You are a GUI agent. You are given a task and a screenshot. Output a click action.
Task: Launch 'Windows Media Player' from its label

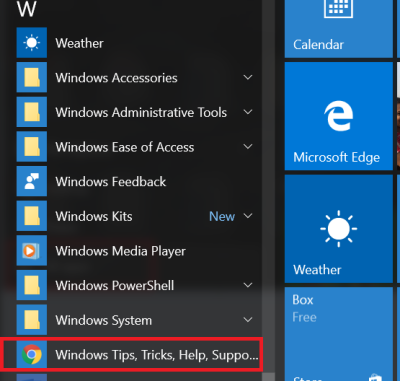point(120,251)
